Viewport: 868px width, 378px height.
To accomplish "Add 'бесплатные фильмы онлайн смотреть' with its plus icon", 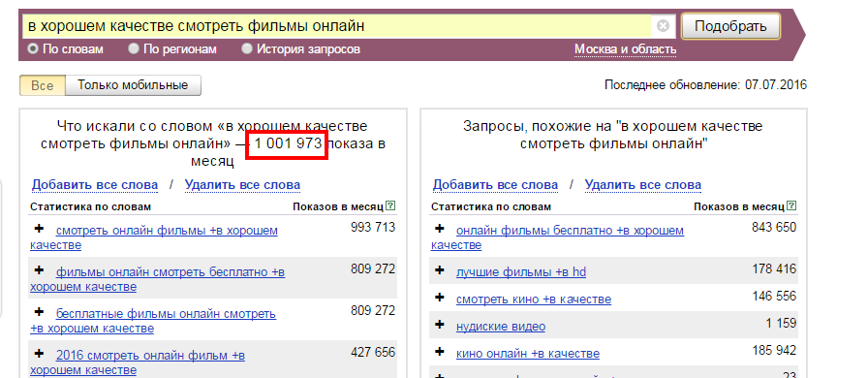I will tap(39, 312).
